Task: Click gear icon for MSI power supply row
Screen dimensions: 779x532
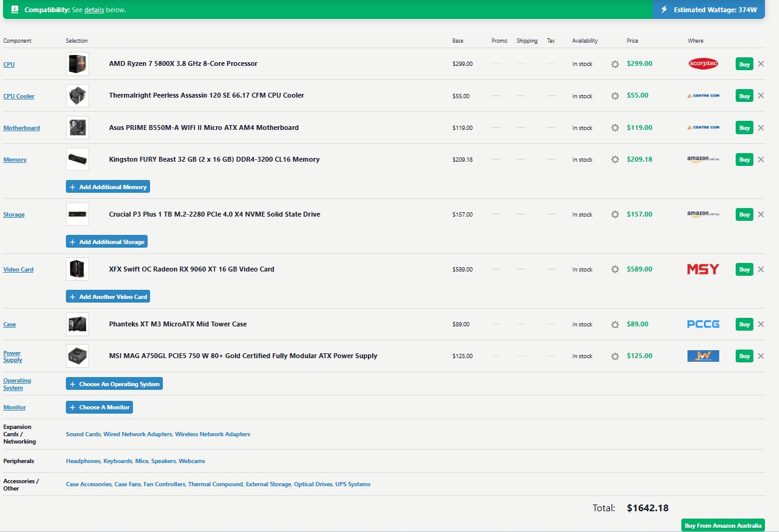Action: click(615, 356)
